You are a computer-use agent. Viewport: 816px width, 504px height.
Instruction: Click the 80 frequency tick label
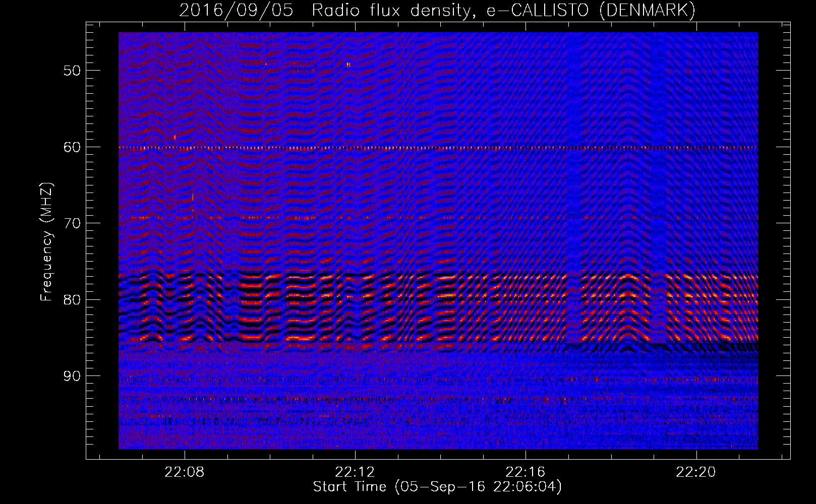(72, 300)
